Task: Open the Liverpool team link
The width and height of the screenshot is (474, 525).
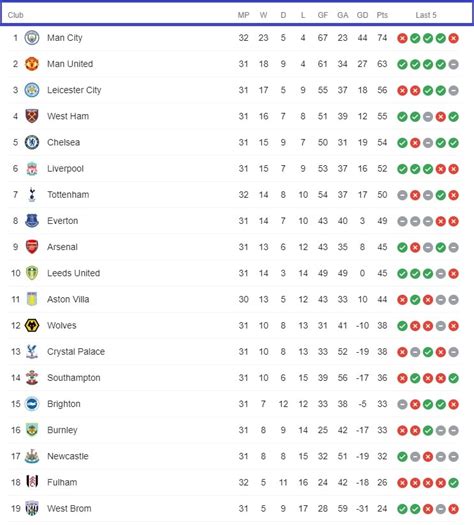Action: [x=65, y=169]
